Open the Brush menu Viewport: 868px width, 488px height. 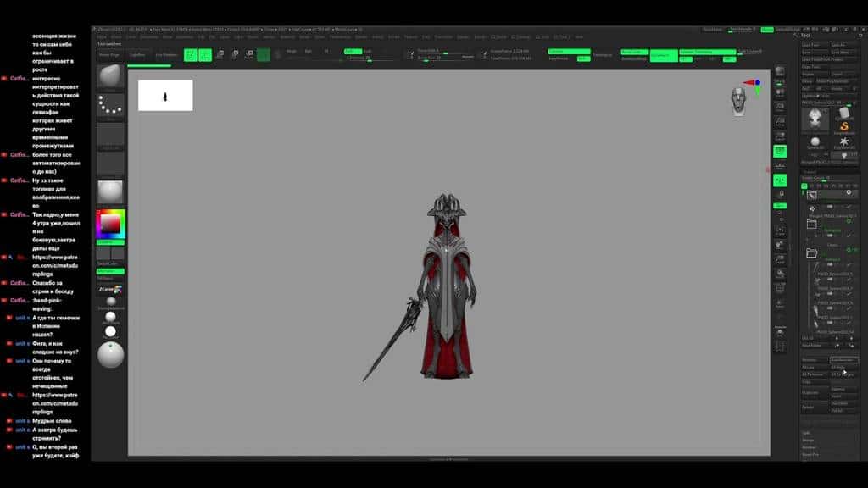(x=116, y=37)
